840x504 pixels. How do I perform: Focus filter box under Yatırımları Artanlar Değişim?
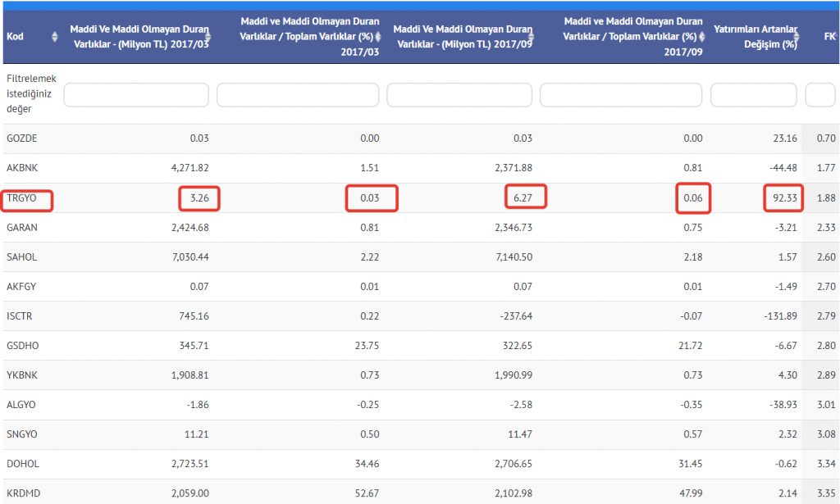[x=753, y=95]
